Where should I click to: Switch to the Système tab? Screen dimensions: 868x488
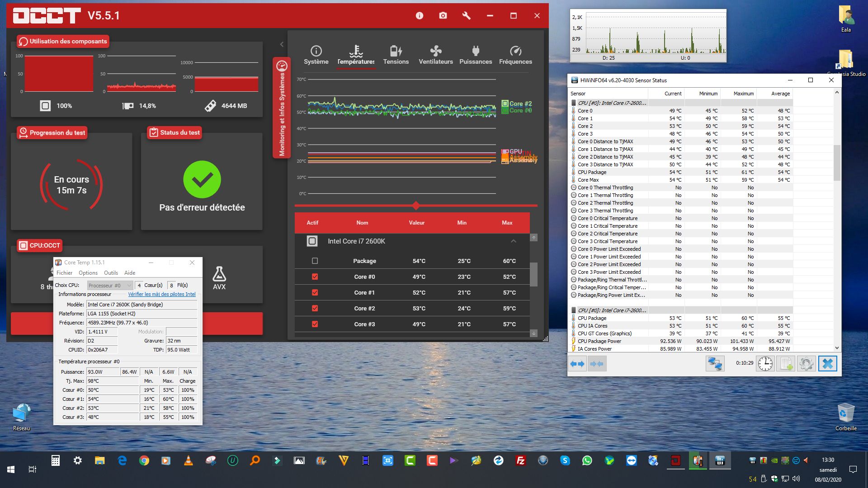pyautogui.click(x=316, y=55)
